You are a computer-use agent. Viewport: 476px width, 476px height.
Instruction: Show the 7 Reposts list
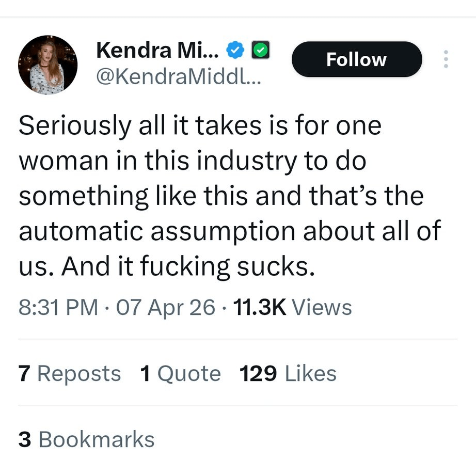(x=70, y=374)
